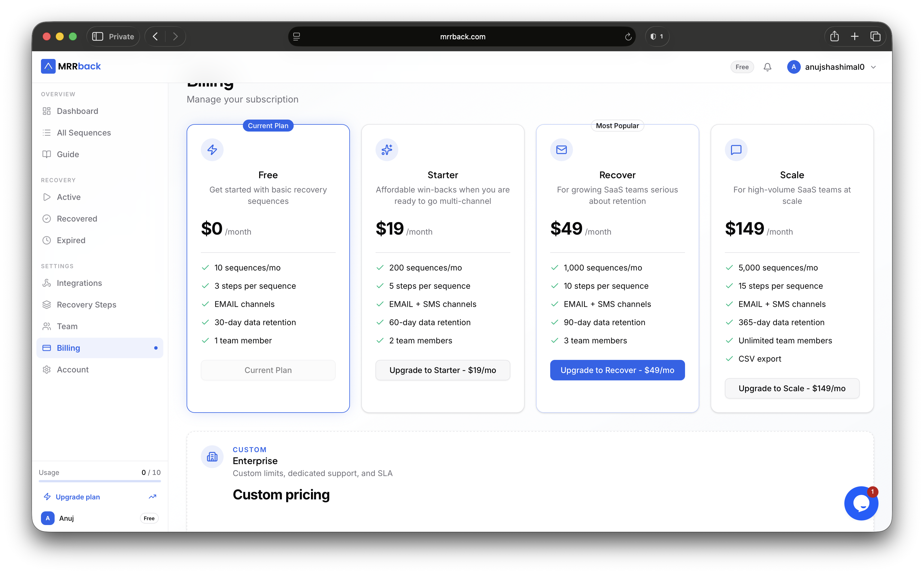This screenshot has height=574, width=924.
Task: Click Upgrade to Recover - $49/mo
Action: 617,370
